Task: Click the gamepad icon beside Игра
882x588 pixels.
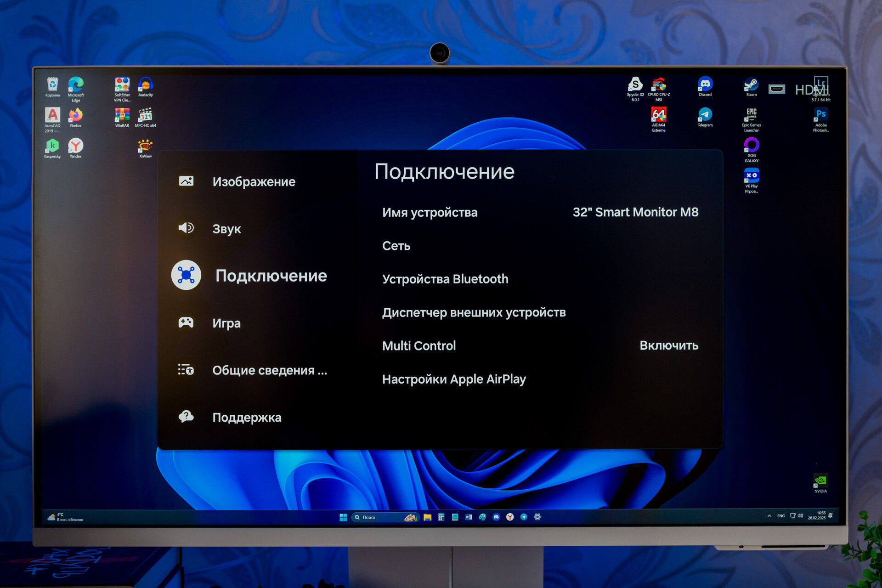Action: pos(186,322)
